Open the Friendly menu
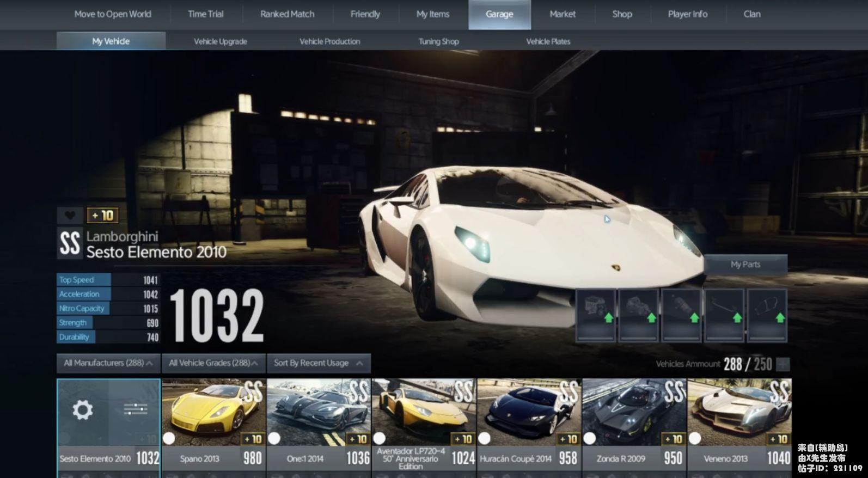This screenshot has width=868, height=478. point(365,14)
